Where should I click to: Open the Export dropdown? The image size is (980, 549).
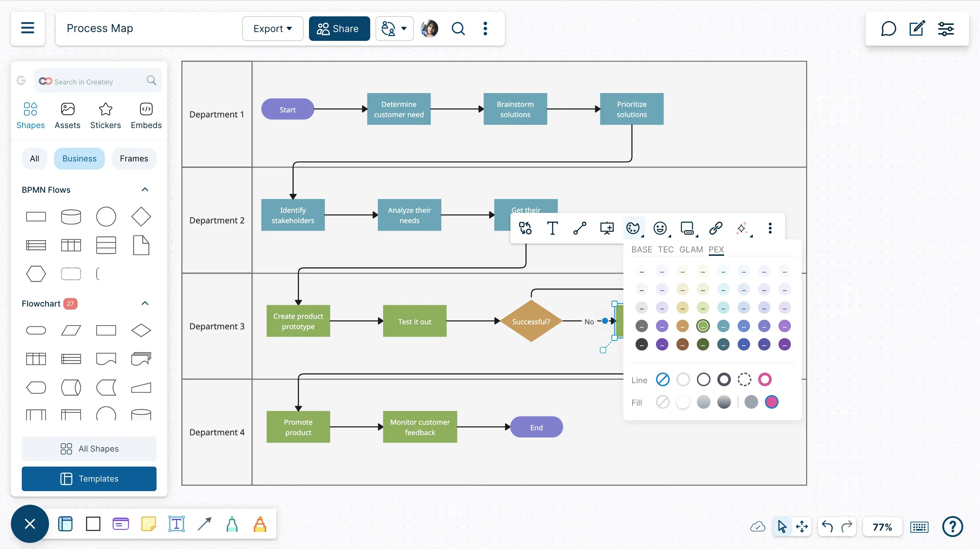pos(272,28)
